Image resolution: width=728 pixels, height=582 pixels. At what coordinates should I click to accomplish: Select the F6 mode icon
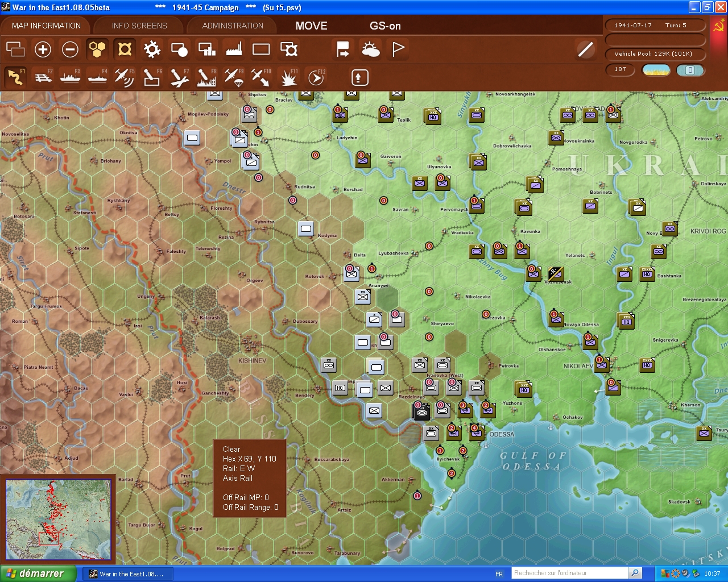pyautogui.click(x=152, y=77)
